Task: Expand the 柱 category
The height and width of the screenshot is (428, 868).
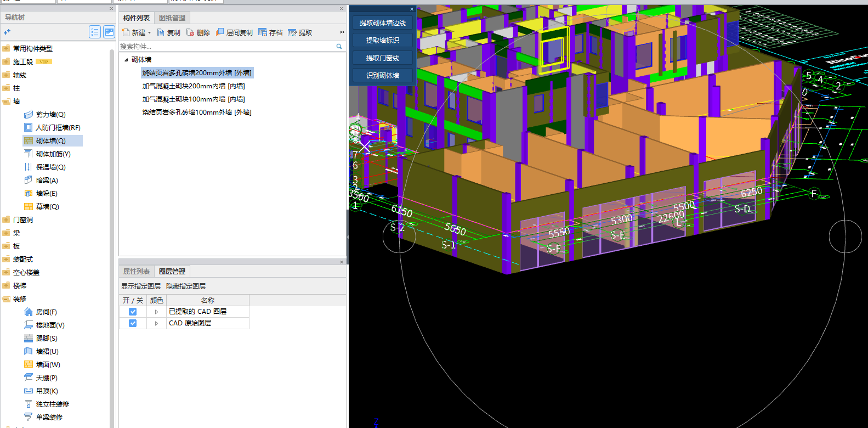Action: click(6, 88)
